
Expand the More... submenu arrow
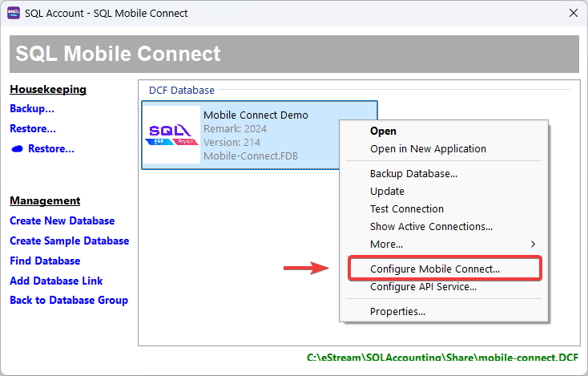tap(534, 244)
